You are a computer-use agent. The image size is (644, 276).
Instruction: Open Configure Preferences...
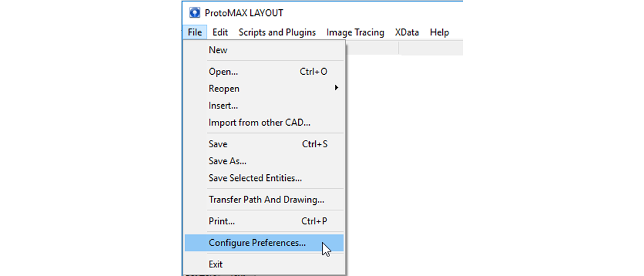pyautogui.click(x=264, y=243)
